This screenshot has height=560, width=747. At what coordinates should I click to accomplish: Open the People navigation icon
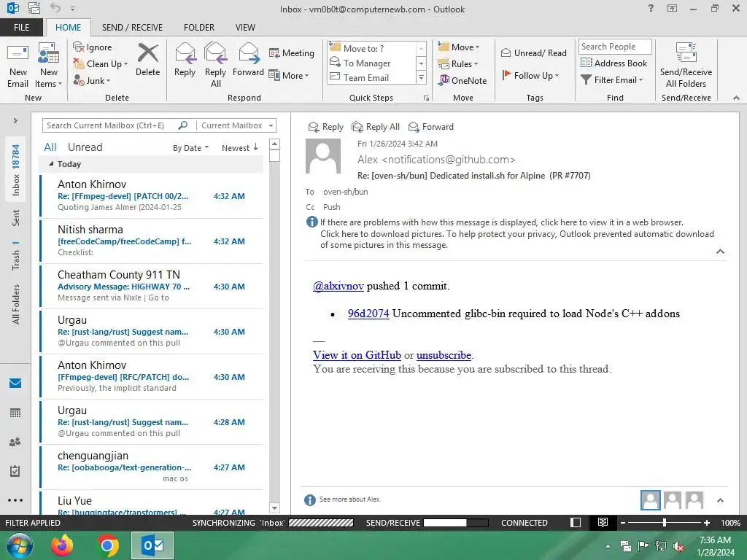[15, 442]
